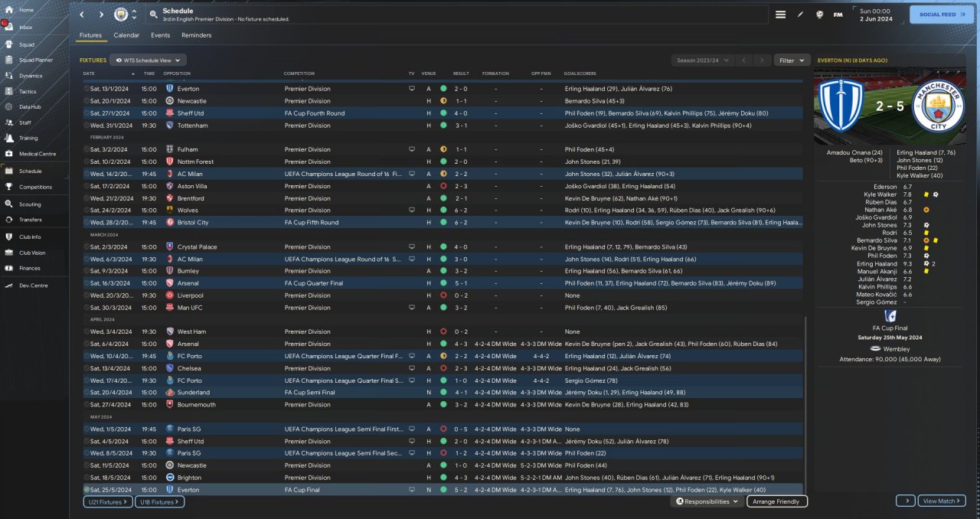Screen dimensions: 980x519
Task: Open Dev. Centre from the sidebar
Action: 34,285
